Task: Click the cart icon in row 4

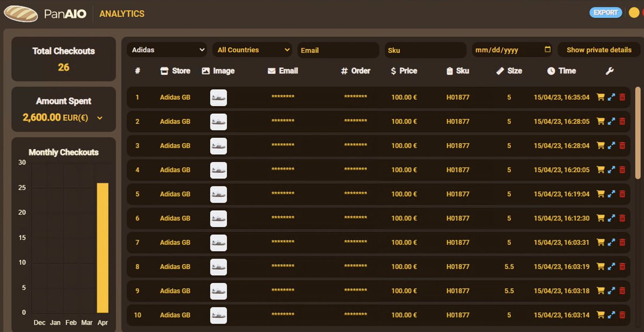Action: (601, 169)
